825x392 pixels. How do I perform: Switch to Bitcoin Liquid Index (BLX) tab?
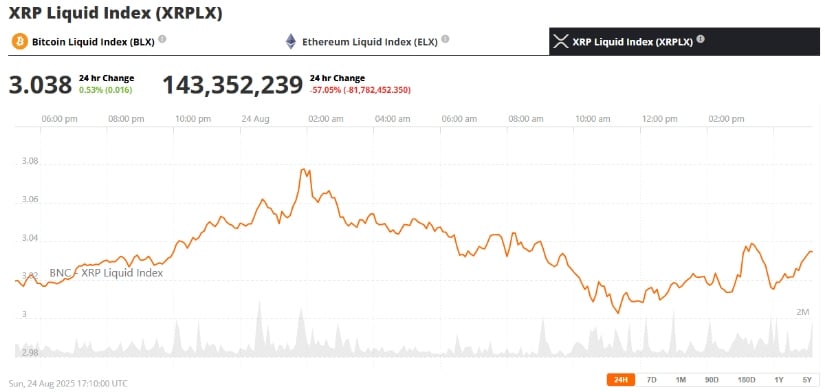coord(93,42)
